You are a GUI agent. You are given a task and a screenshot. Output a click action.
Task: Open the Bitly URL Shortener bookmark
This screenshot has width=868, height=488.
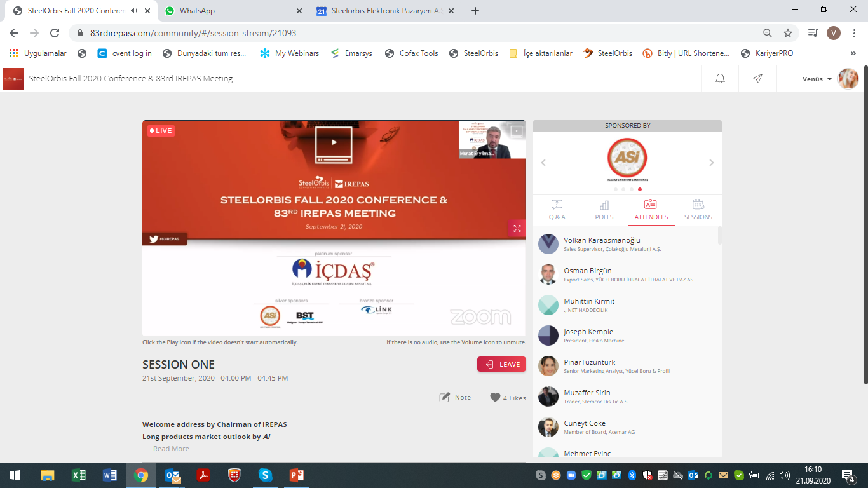coord(686,53)
